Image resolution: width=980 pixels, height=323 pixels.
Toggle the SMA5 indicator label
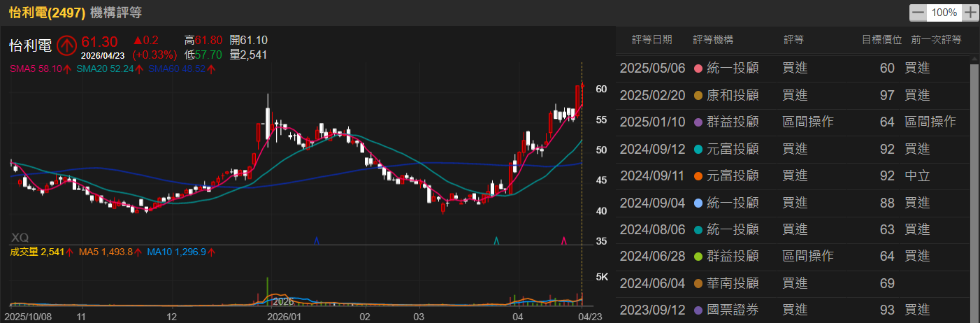tap(41, 69)
